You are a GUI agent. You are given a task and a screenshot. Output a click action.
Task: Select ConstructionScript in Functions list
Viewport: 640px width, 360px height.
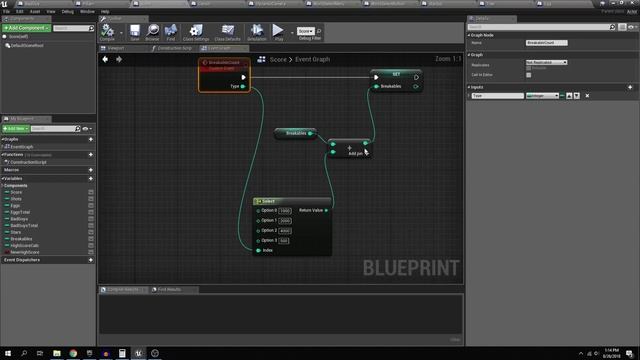coord(28,162)
